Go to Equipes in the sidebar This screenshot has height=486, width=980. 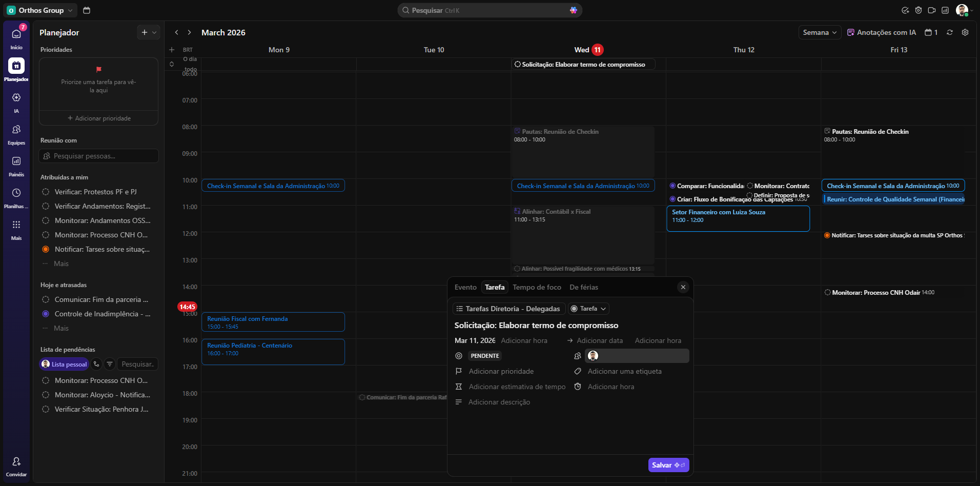(16, 130)
